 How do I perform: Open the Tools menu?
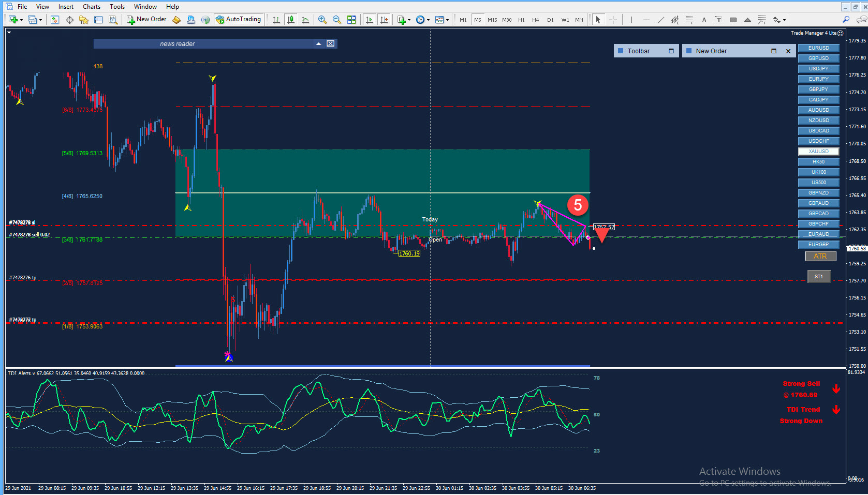pos(117,7)
